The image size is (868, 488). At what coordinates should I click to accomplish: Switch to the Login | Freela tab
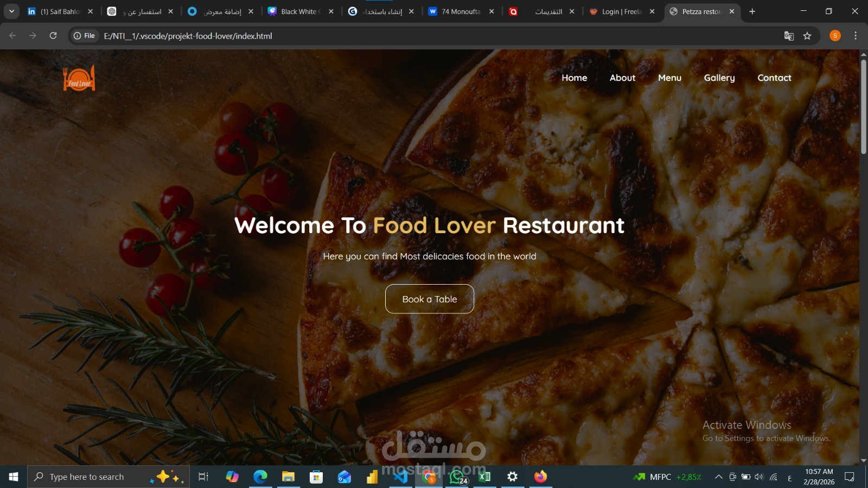click(622, 11)
